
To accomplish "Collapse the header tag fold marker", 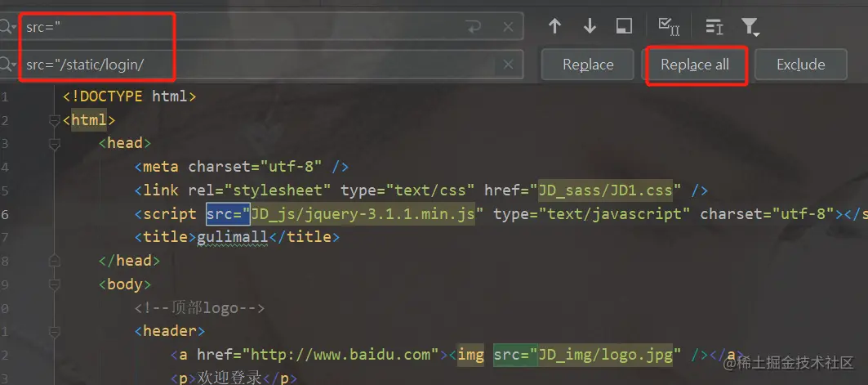I will [x=54, y=331].
